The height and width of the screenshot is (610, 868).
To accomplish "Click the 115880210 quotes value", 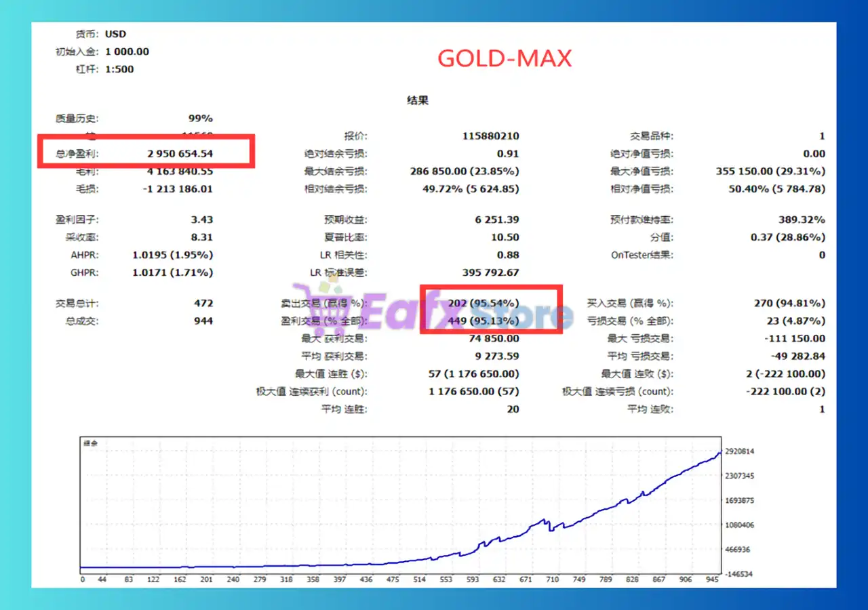I will 490,136.
